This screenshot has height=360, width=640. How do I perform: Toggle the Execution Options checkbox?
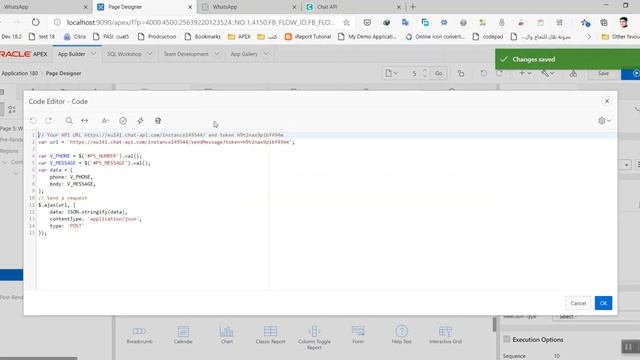tap(507, 339)
